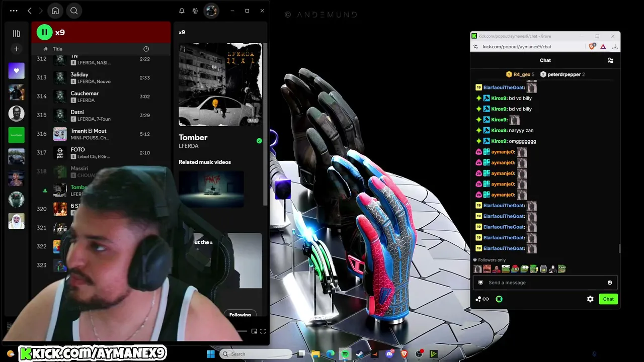Viewport: 644px width, 362px height.
Task: Click the green Kick K icon below input
Action: coord(499,299)
